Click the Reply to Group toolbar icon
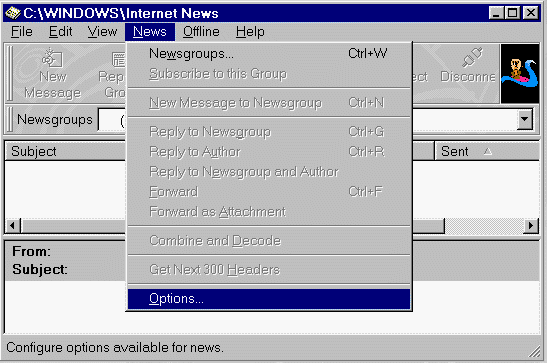Image resolution: width=547 pixels, height=363 pixels. tap(119, 59)
